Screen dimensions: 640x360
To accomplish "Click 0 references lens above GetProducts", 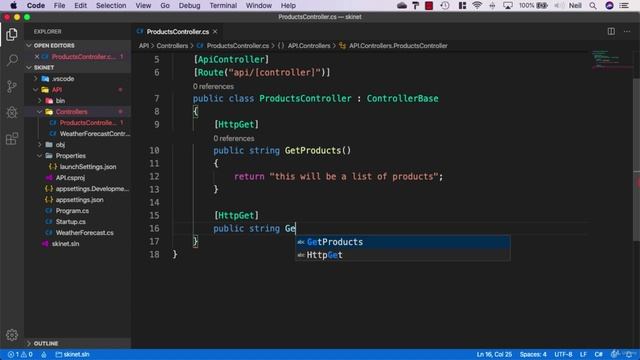I will [234, 138].
